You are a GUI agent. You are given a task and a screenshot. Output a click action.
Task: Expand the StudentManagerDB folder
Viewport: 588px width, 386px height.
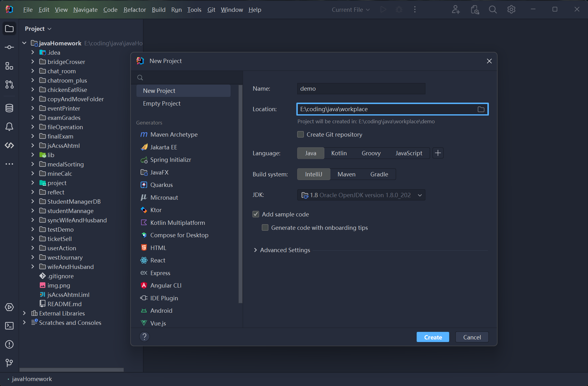tap(33, 202)
